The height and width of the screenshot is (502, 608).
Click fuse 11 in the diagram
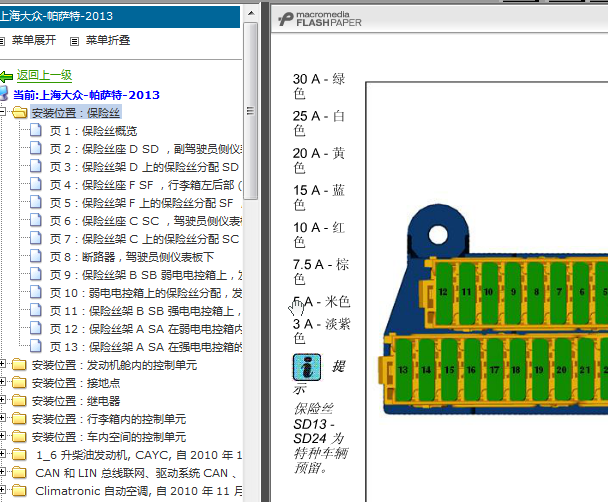coord(466,292)
